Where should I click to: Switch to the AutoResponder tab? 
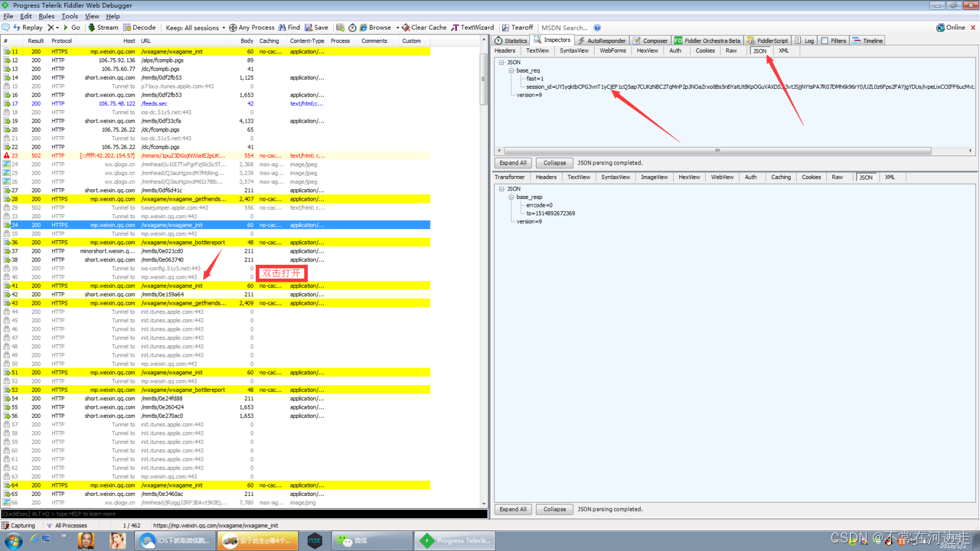pos(601,41)
